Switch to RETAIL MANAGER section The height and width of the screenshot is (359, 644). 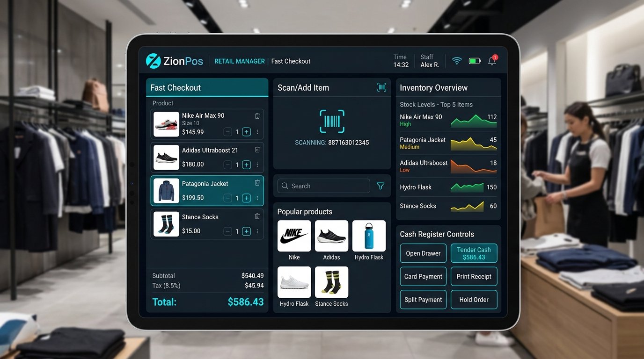coord(240,61)
